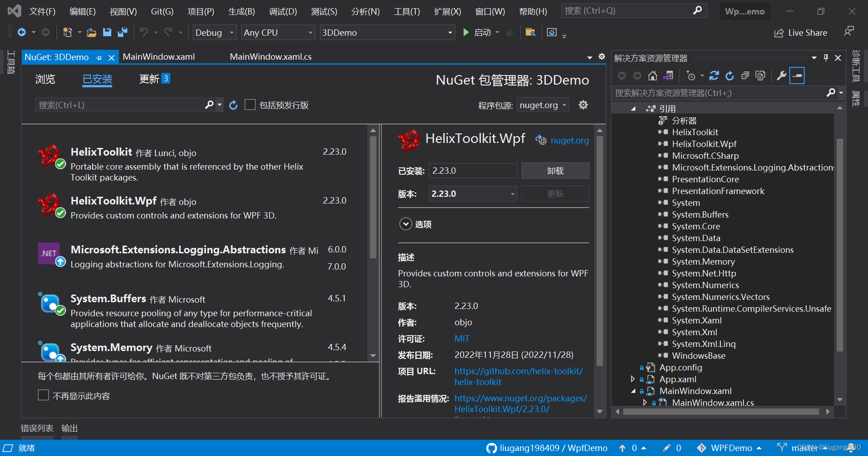Click the master branch icon in status bar
This screenshot has height=456, width=868.
pyautogui.click(x=781, y=447)
